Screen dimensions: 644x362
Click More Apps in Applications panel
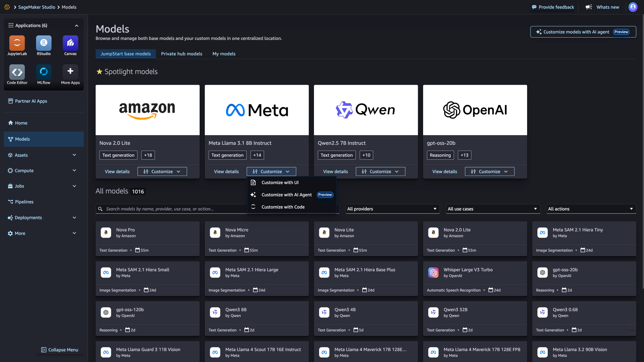pyautogui.click(x=70, y=75)
